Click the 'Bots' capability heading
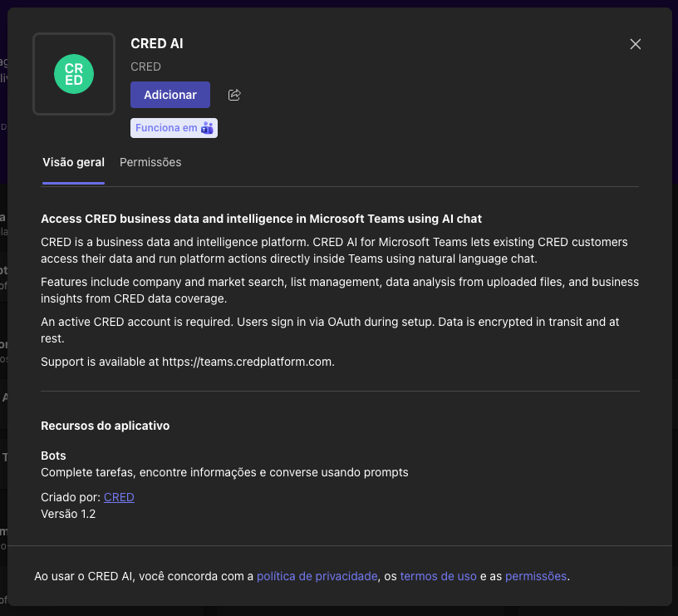 point(54,456)
